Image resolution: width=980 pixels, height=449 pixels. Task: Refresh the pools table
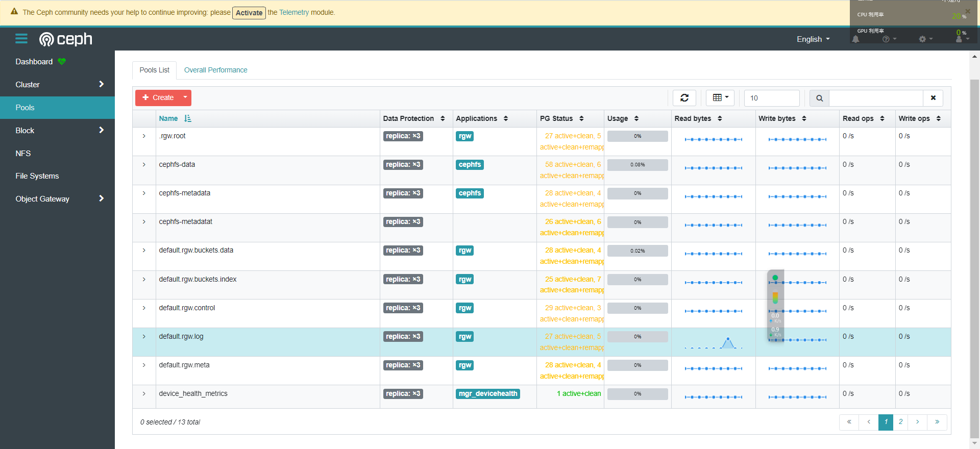[684, 98]
